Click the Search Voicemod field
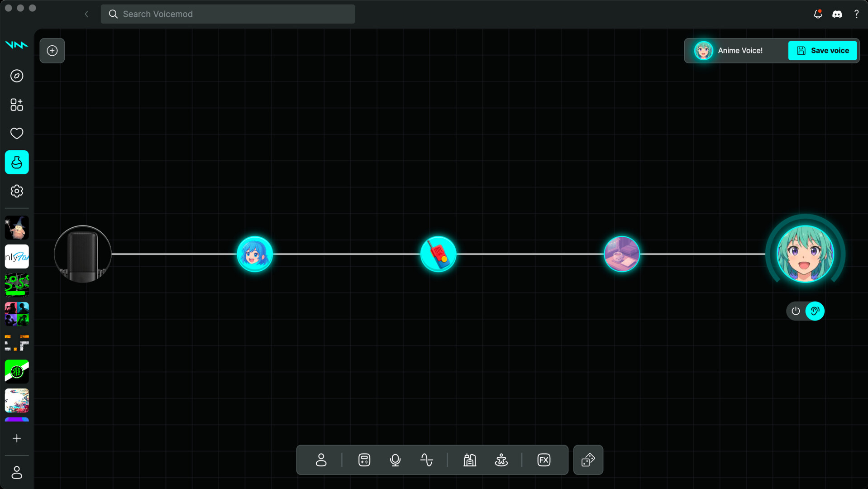 click(x=228, y=14)
